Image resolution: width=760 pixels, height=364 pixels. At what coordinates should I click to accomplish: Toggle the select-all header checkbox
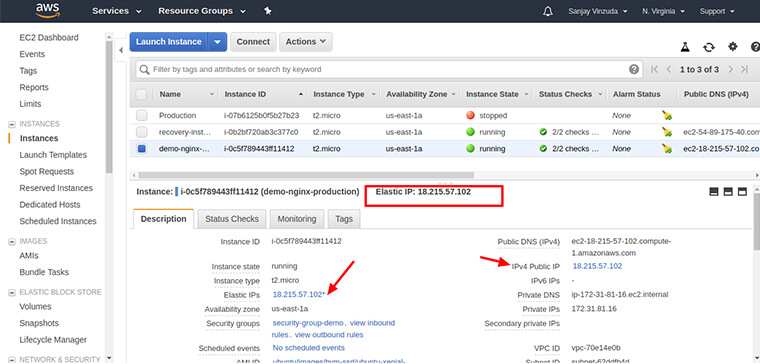(141, 95)
